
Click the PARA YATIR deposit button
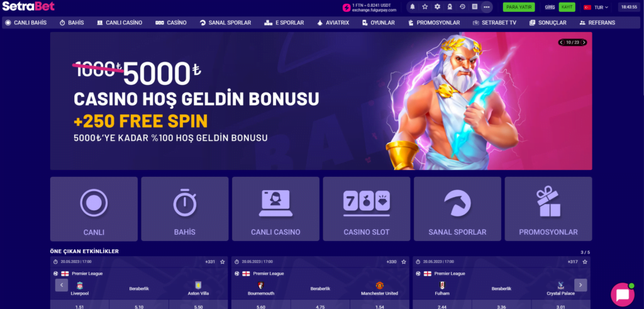[519, 7]
